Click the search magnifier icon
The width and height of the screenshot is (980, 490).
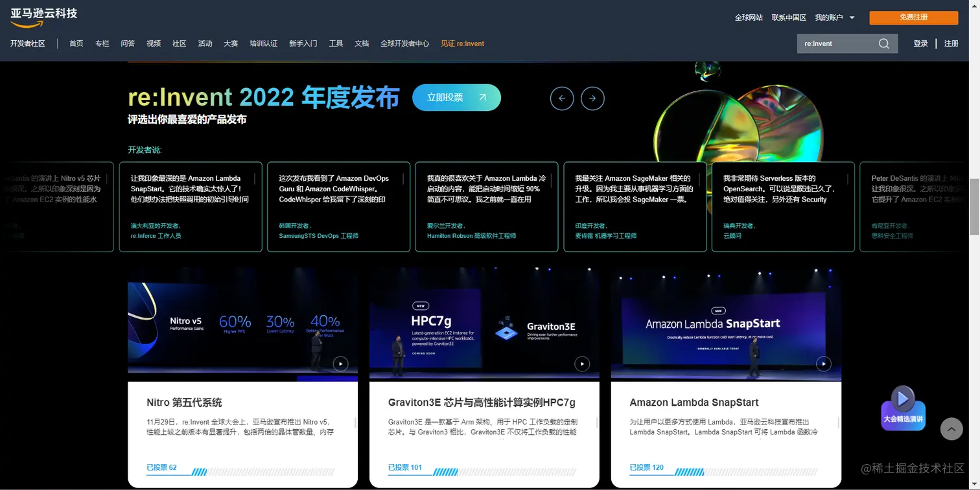[884, 43]
